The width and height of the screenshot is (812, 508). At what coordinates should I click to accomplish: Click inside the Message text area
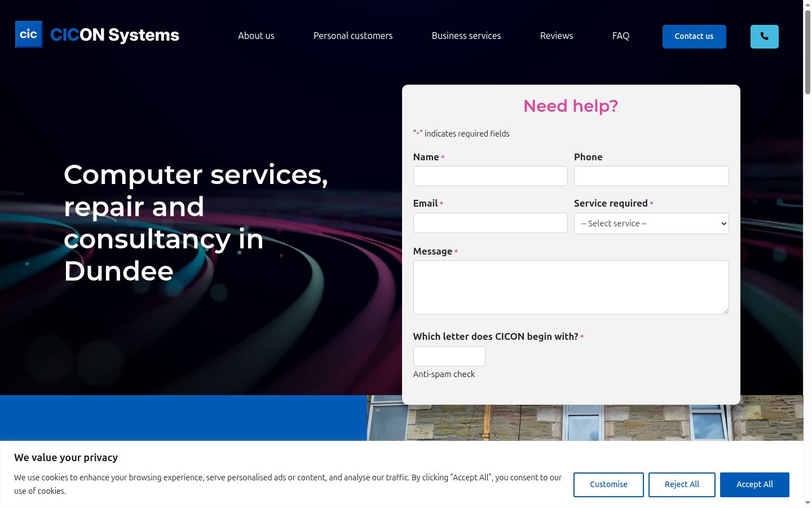[571, 287]
